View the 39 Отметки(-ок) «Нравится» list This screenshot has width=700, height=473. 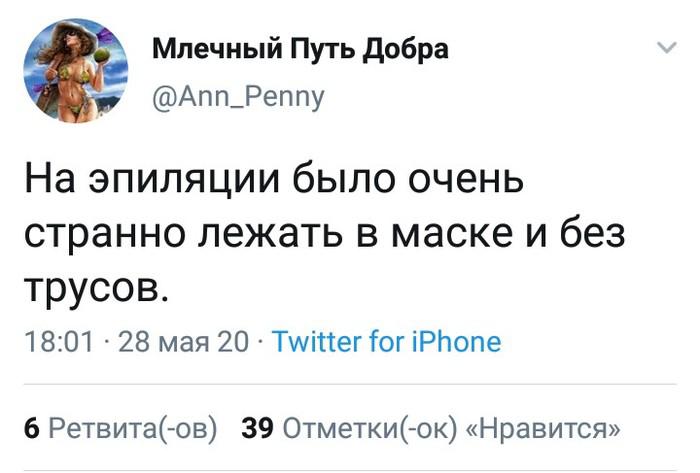point(431,429)
